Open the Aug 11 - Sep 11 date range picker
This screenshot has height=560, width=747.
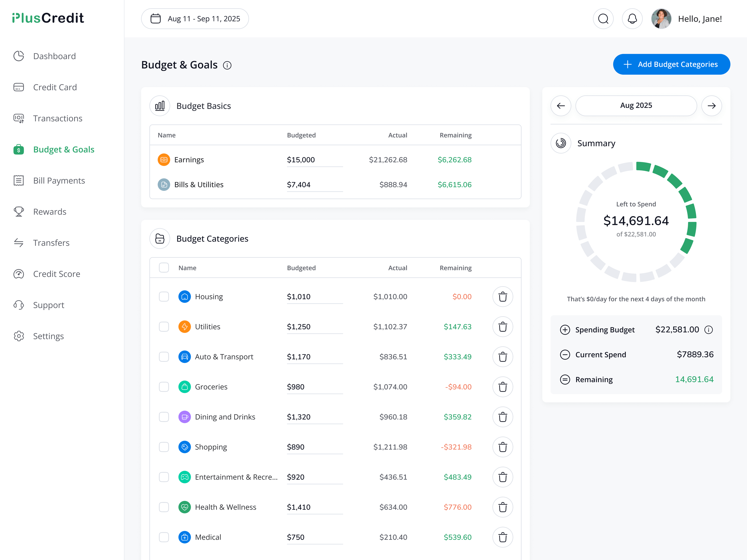[x=195, y=18]
